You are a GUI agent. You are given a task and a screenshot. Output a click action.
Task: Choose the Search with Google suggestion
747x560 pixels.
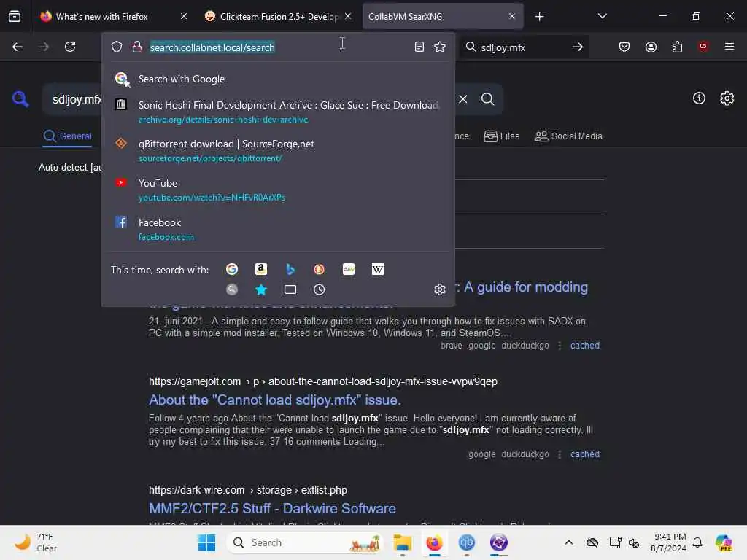[x=279, y=79]
